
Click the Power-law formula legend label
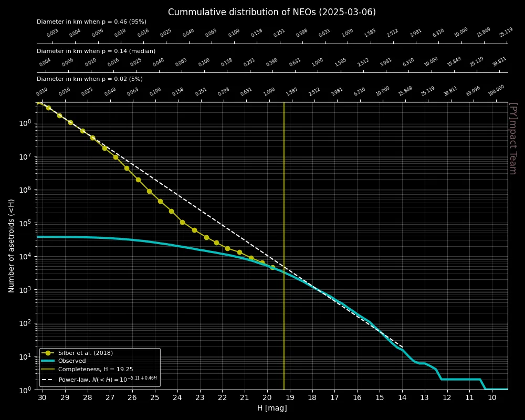click(x=108, y=379)
